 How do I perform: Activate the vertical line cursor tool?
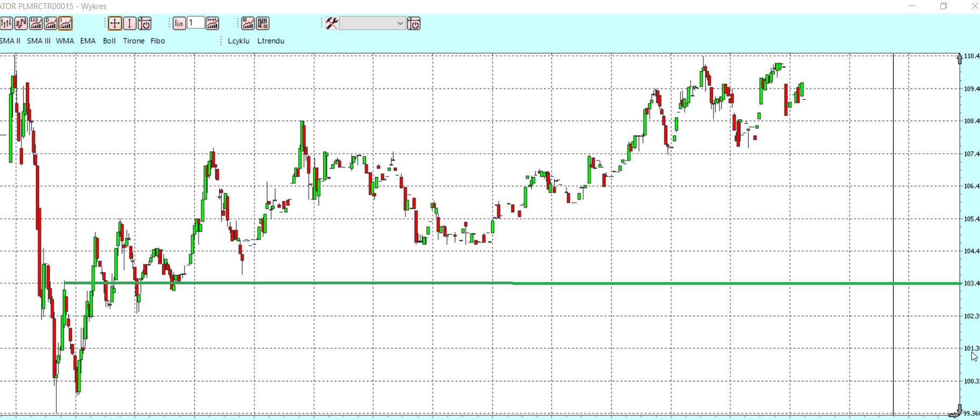tap(130, 23)
